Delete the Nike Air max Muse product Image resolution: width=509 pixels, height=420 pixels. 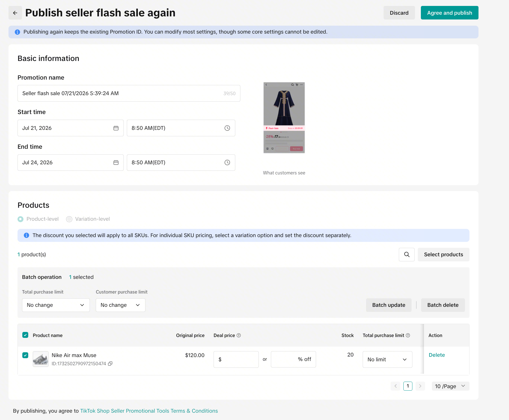tap(437, 355)
